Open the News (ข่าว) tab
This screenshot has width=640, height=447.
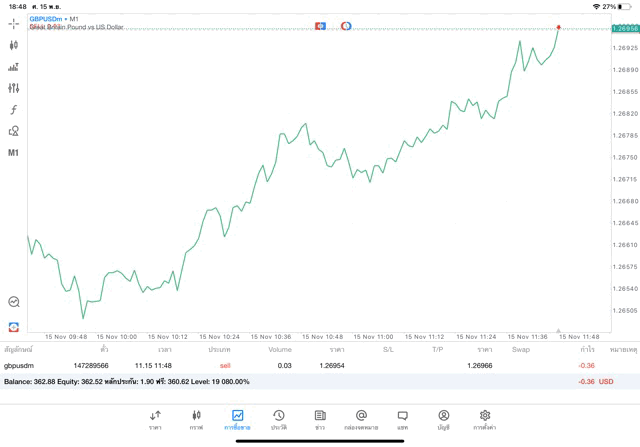click(319, 419)
